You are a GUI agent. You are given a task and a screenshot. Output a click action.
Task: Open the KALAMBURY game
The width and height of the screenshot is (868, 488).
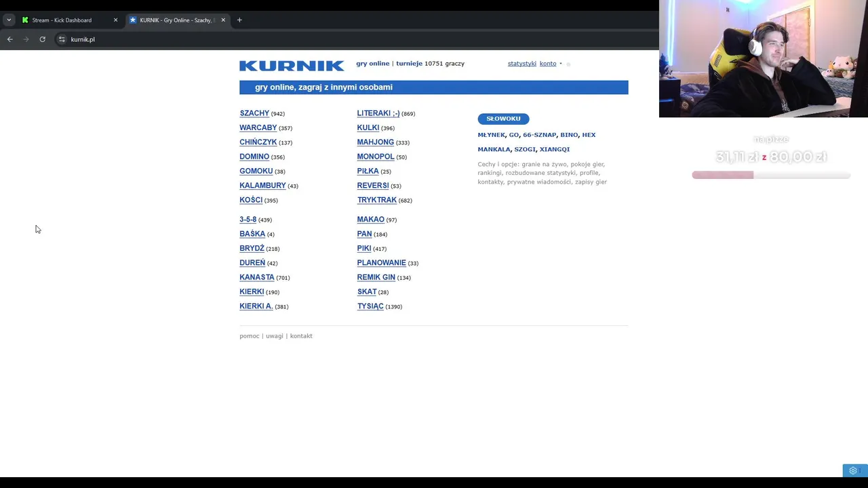[262, 186]
